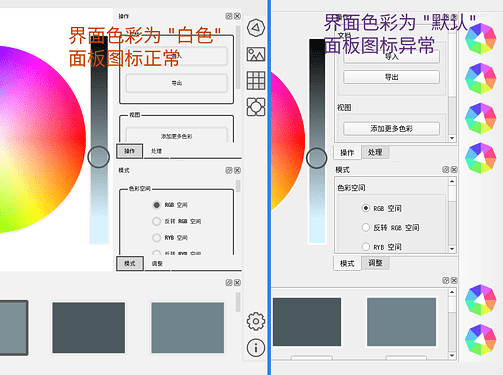Switch to 操作 tab in white-theme window
The height and width of the screenshot is (375, 503).
130,151
